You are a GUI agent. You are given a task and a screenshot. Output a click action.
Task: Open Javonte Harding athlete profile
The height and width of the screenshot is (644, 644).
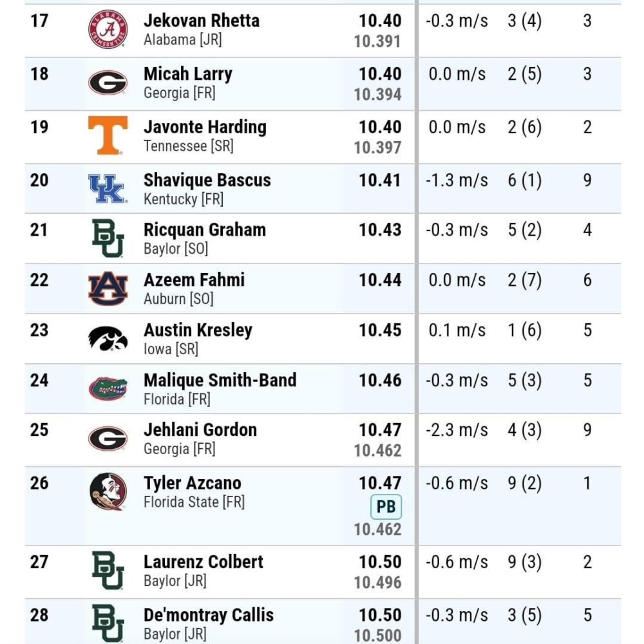click(205, 127)
